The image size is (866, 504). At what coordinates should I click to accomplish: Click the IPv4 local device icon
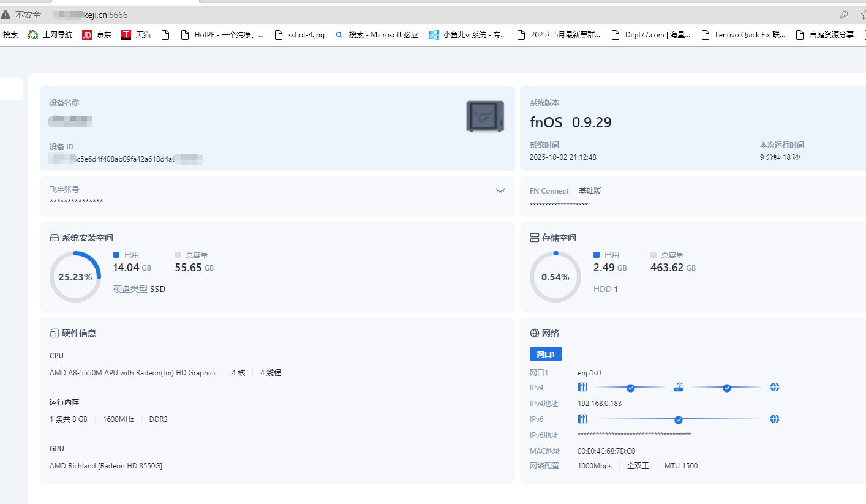[x=582, y=388]
